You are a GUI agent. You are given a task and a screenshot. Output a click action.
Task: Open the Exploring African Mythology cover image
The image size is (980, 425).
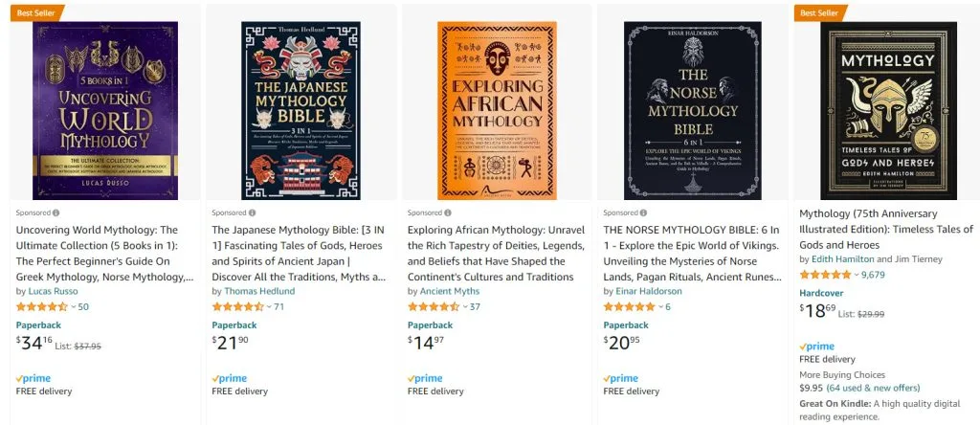click(x=497, y=111)
